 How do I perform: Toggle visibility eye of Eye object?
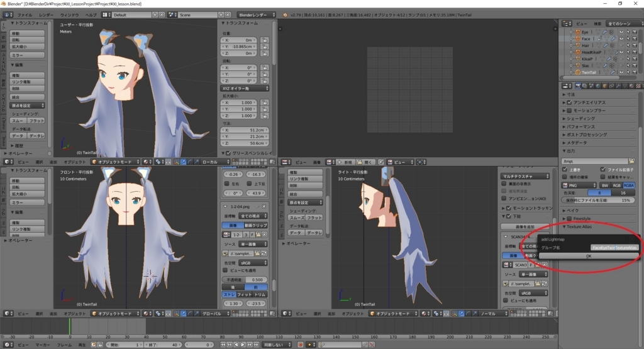(621, 32)
